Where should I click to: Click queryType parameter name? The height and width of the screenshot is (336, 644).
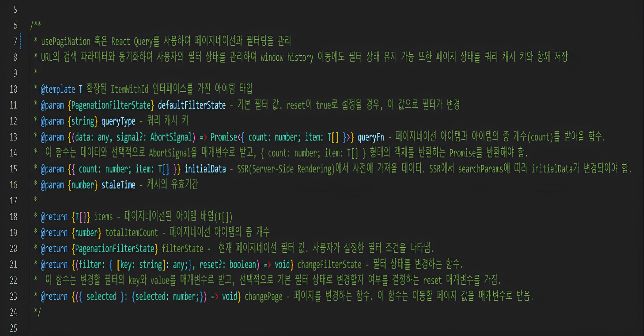[x=118, y=121]
